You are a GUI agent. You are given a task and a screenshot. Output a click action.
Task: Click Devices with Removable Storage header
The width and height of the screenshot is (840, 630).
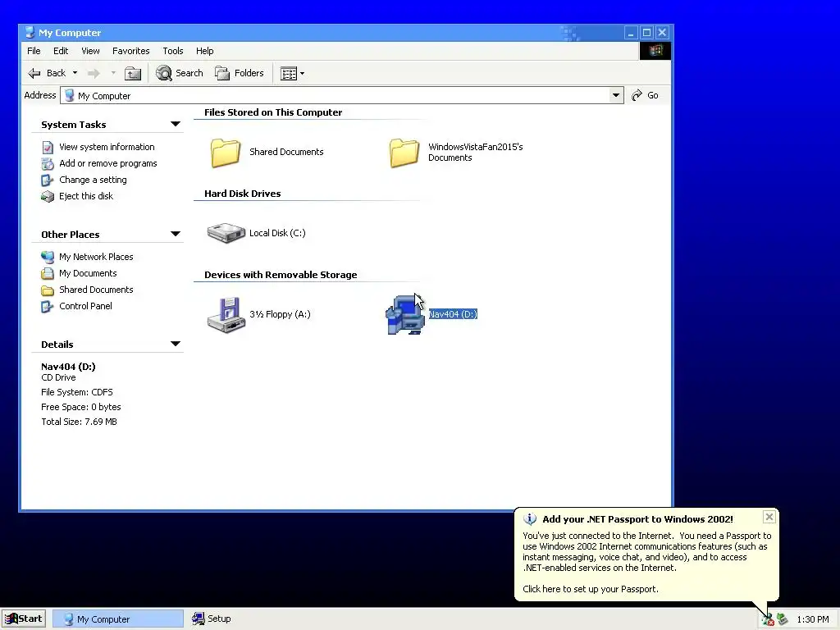(281, 275)
